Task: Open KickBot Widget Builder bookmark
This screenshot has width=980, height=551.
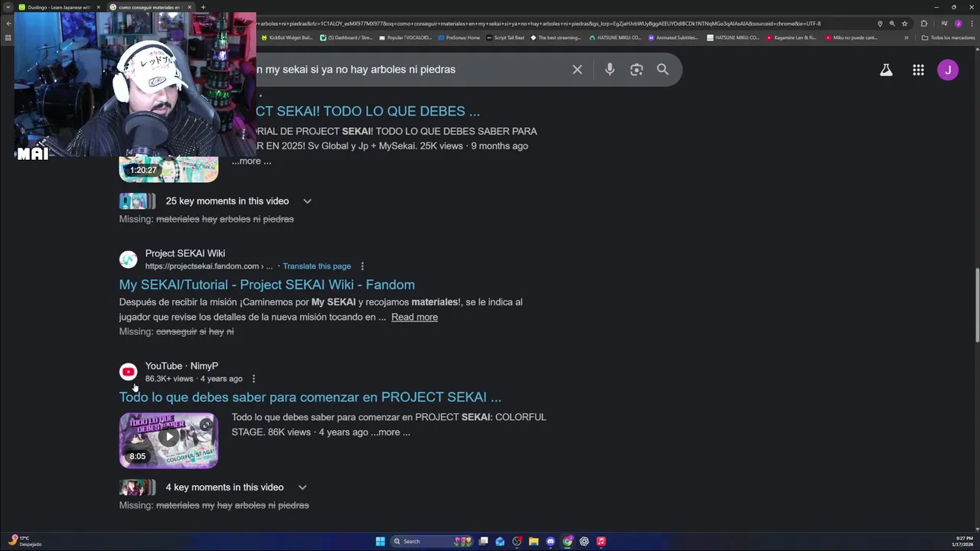Action: 286,37
